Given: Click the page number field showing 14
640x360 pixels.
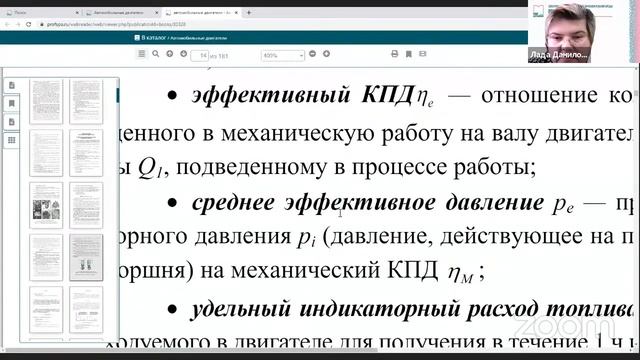Looking at the screenshot, I should tap(200, 56).
